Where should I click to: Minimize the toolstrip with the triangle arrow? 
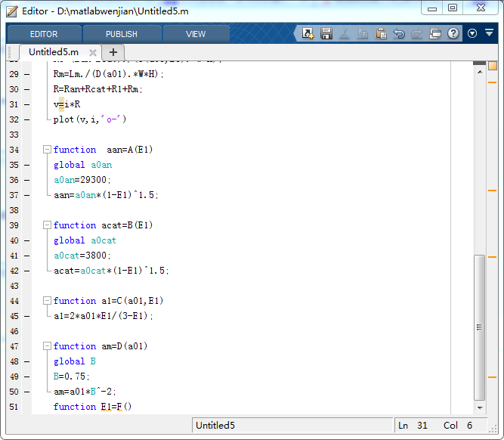tap(489, 33)
